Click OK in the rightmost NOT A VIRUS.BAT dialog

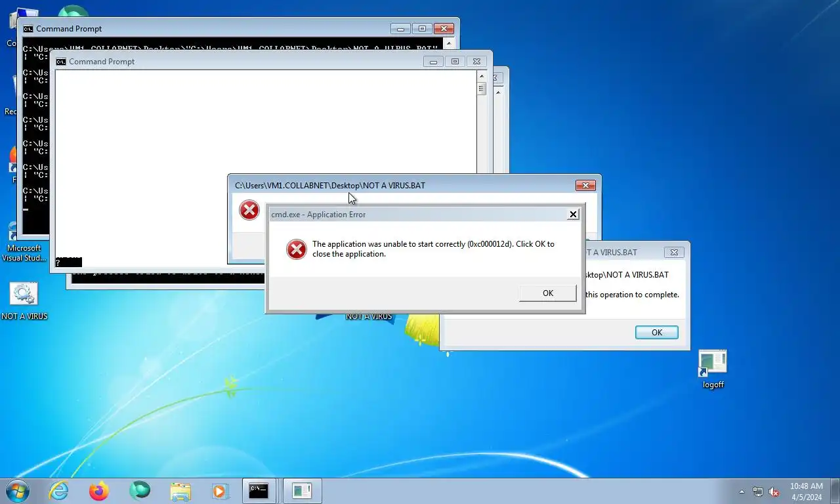pyautogui.click(x=656, y=332)
